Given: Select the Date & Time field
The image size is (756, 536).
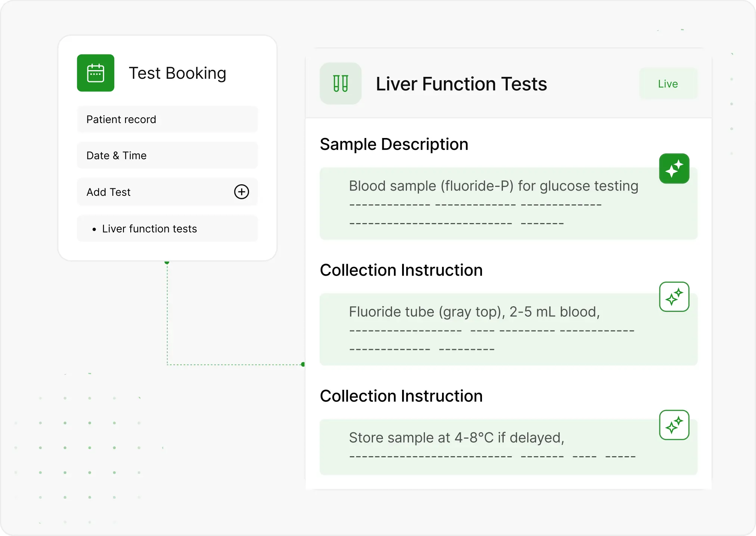Looking at the screenshot, I should [167, 155].
